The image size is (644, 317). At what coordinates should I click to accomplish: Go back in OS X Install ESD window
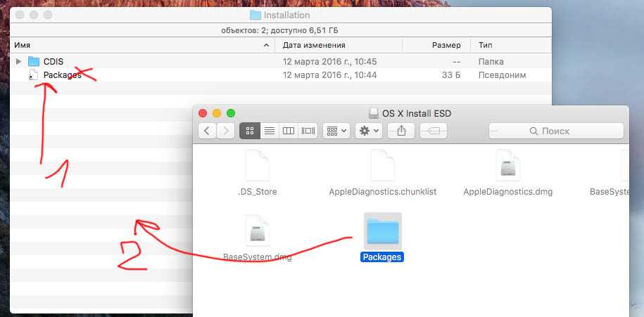pos(207,131)
